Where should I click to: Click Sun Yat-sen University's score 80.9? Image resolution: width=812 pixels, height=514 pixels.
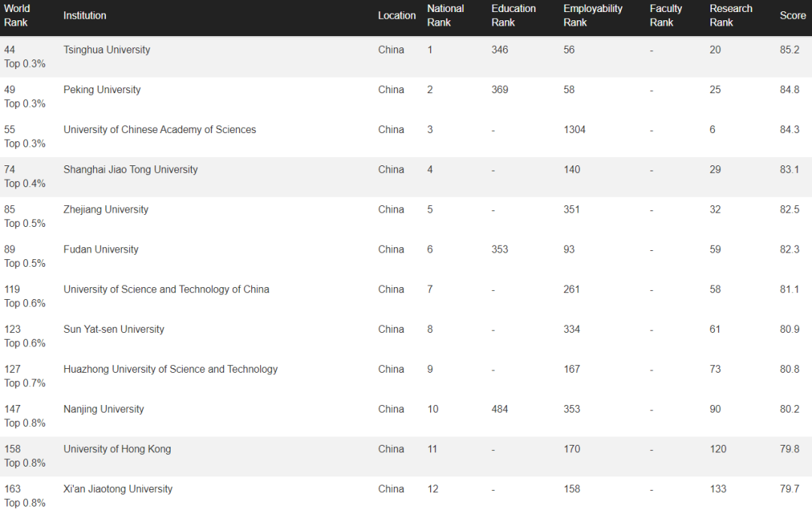tap(789, 328)
